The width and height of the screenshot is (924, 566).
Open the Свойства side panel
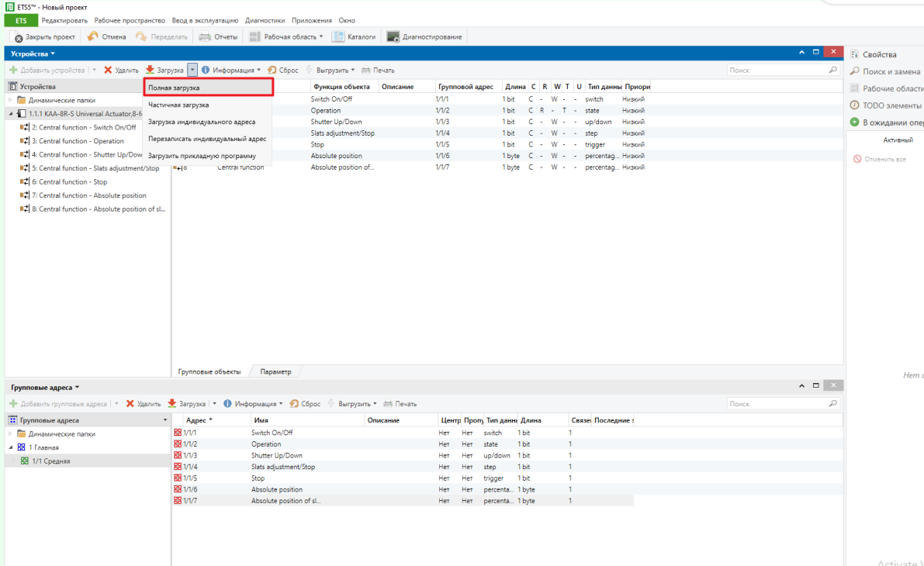(874, 54)
